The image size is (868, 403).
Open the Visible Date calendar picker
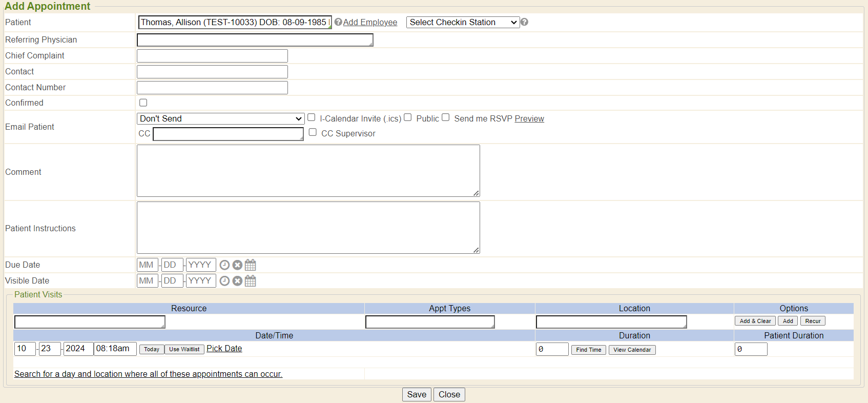(x=250, y=281)
